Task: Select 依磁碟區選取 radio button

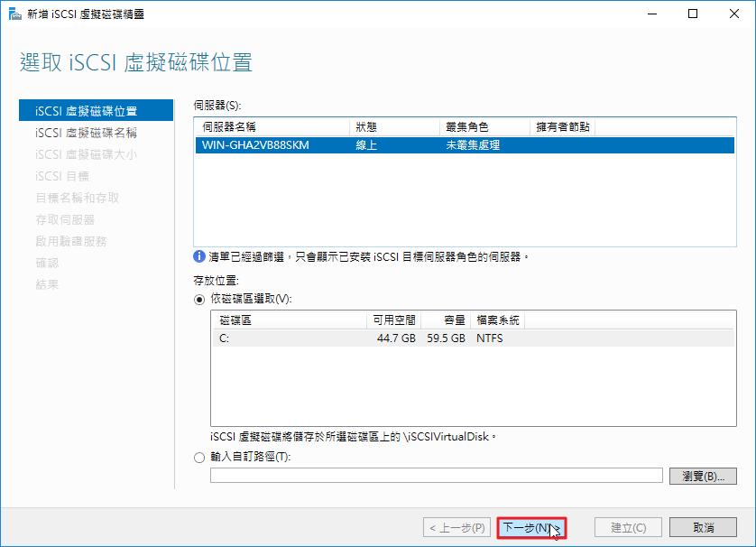Action: pyautogui.click(x=199, y=300)
